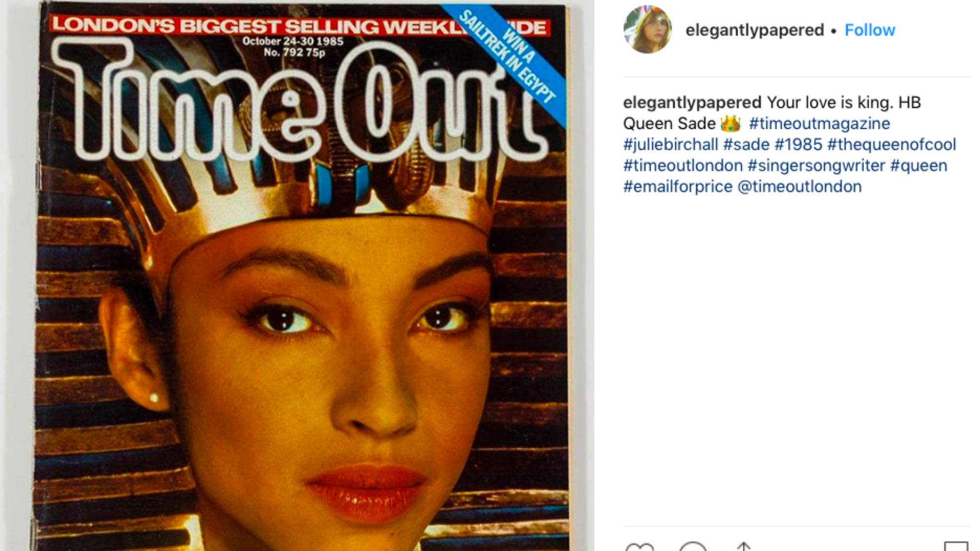980x551 pixels.
Task: Open the #timeoutmagazine hashtag
Action: pos(819,123)
